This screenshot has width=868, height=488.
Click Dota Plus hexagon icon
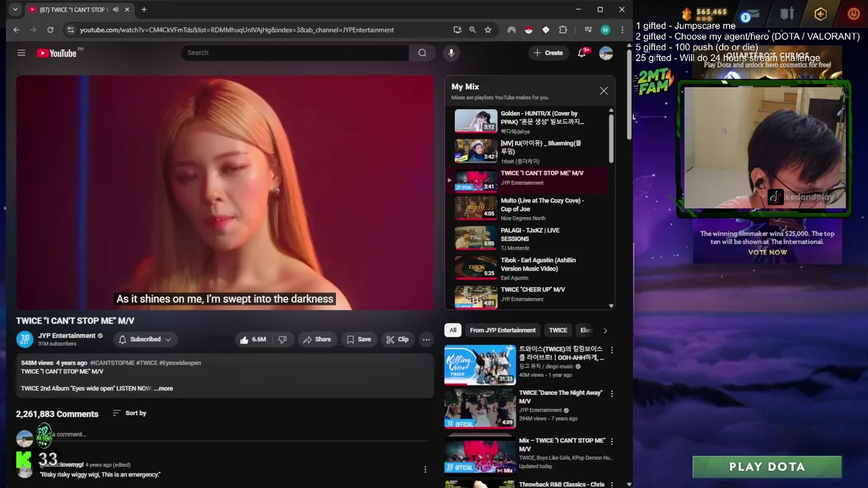[821, 14]
